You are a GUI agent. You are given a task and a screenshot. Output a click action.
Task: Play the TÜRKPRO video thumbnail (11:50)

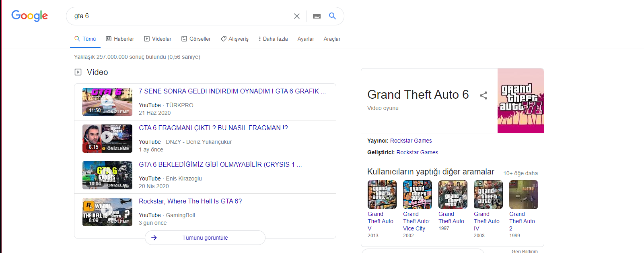(107, 102)
